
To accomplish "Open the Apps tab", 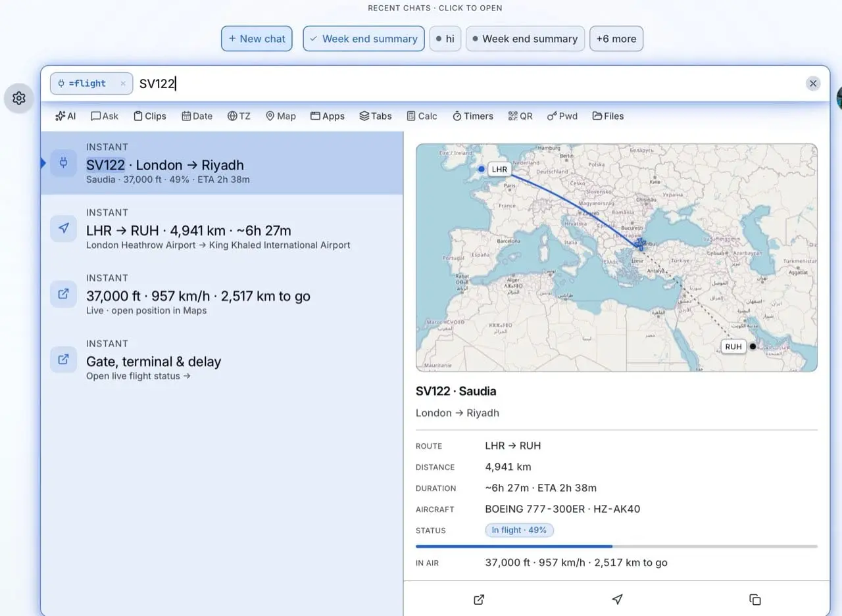I will coord(328,116).
